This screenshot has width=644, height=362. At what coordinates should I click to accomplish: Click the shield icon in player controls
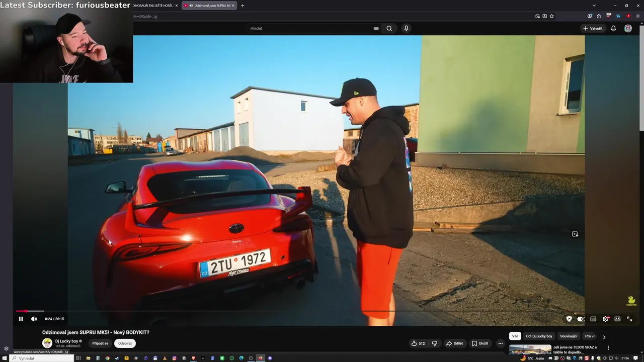point(569,319)
